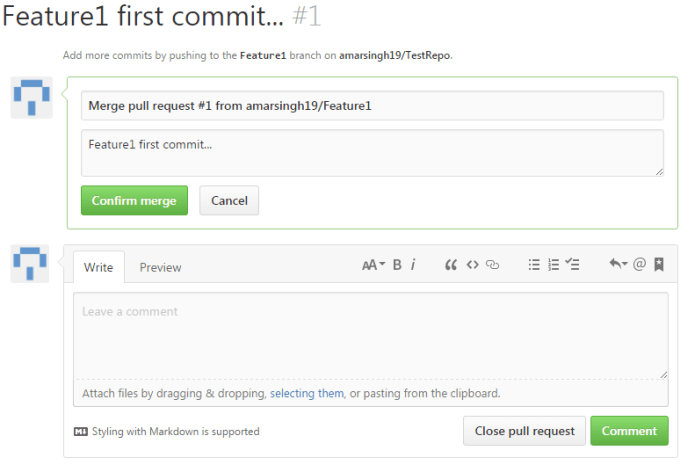Focus the Leave a comment text area
Screen dimensions: 695x465
click(370, 335)
